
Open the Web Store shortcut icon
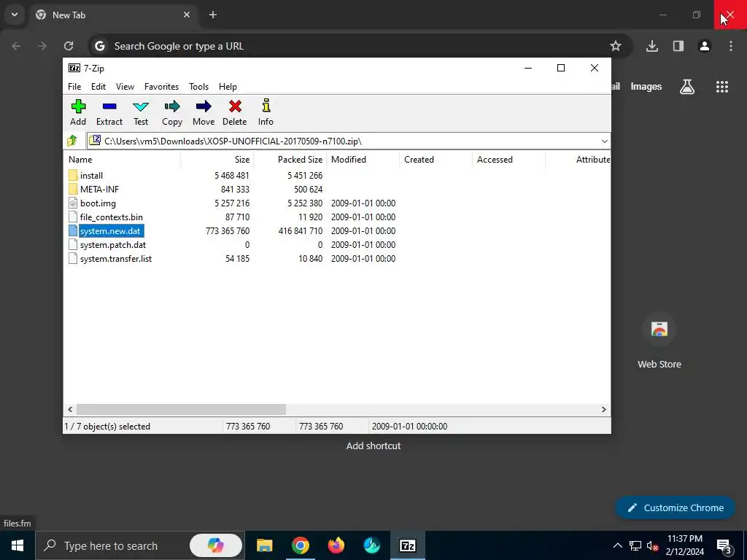click(659, 329)
